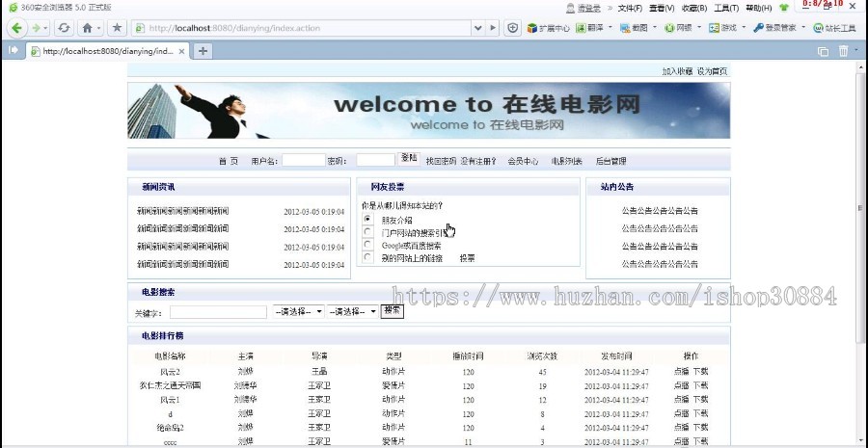Click the page vertical scrollbar
Viewport: 868px width, 448px height.
[860, 208]
